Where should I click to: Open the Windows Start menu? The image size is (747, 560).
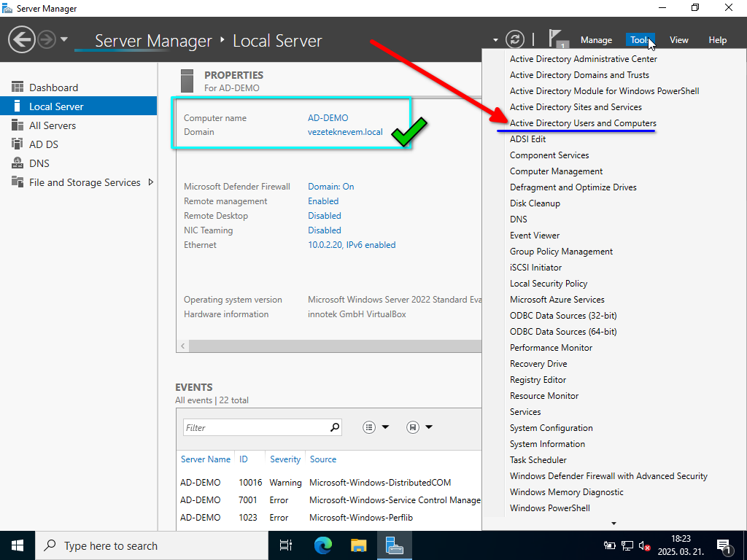click(18, 545)
